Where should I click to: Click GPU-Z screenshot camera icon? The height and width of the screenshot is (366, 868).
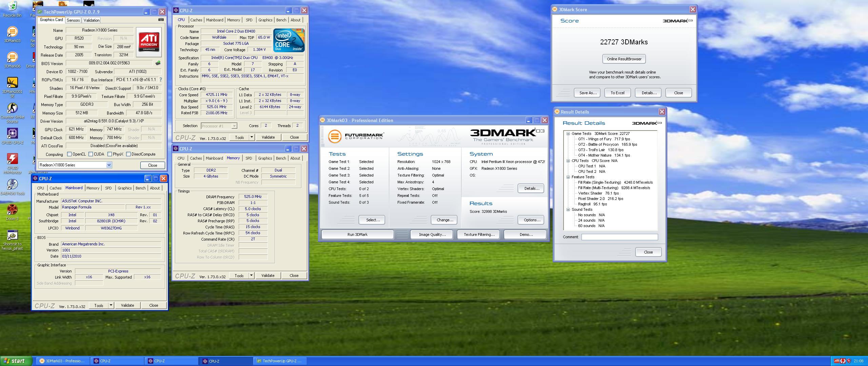(x=161, y=20)
